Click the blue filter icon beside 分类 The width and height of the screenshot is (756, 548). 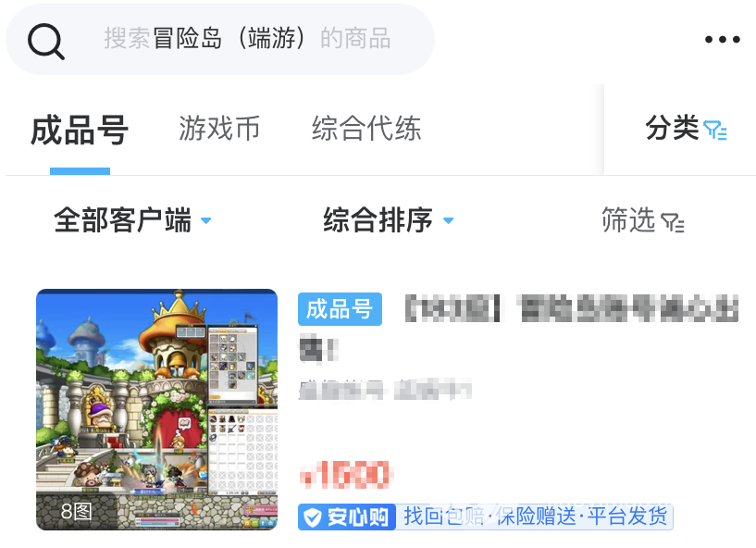tap(715, 130)
